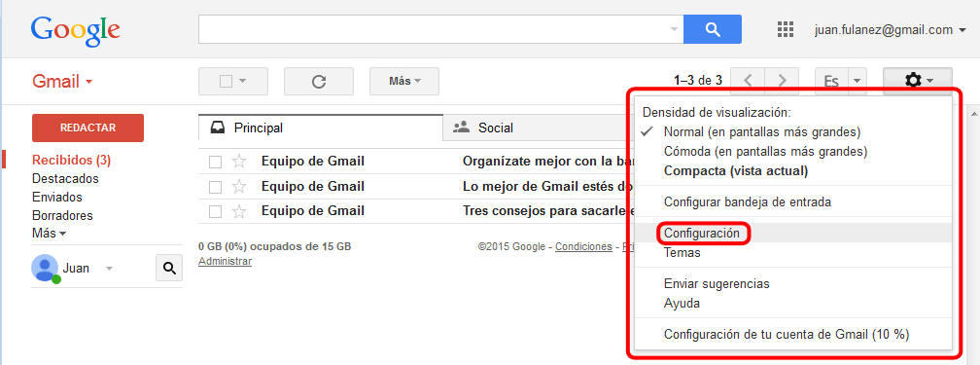
Task: Expand Más labels in the sidebar
Action: [50, 234]
